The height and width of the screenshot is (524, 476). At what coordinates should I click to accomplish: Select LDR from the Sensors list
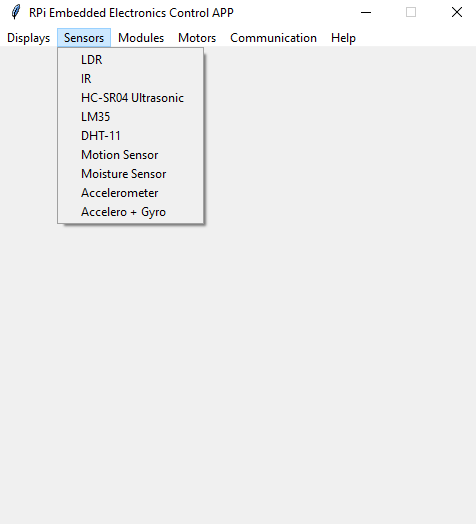click(130, 60)
